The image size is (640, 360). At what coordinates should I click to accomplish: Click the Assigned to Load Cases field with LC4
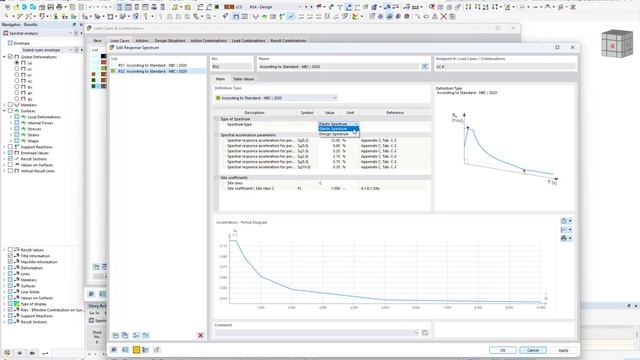click(505, 66)
